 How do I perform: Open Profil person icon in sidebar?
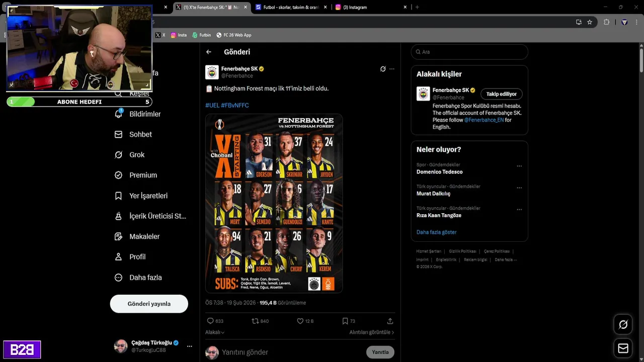click(118, 257)
